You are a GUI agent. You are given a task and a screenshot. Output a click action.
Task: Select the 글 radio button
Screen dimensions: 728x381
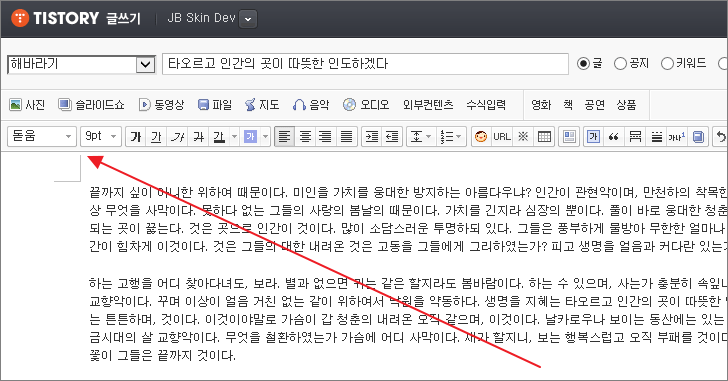click(x=583, y=64)
